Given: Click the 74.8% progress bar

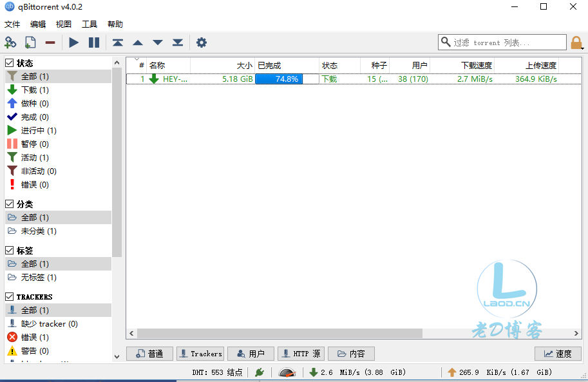Looking at the screenshot, I should [x=287, y=79].
